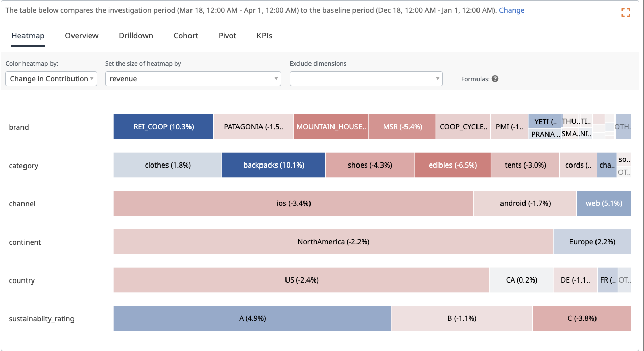Viewport: 644px width, 351px height.
Task: Open the Drilldown tab
Action: [136, 36]
